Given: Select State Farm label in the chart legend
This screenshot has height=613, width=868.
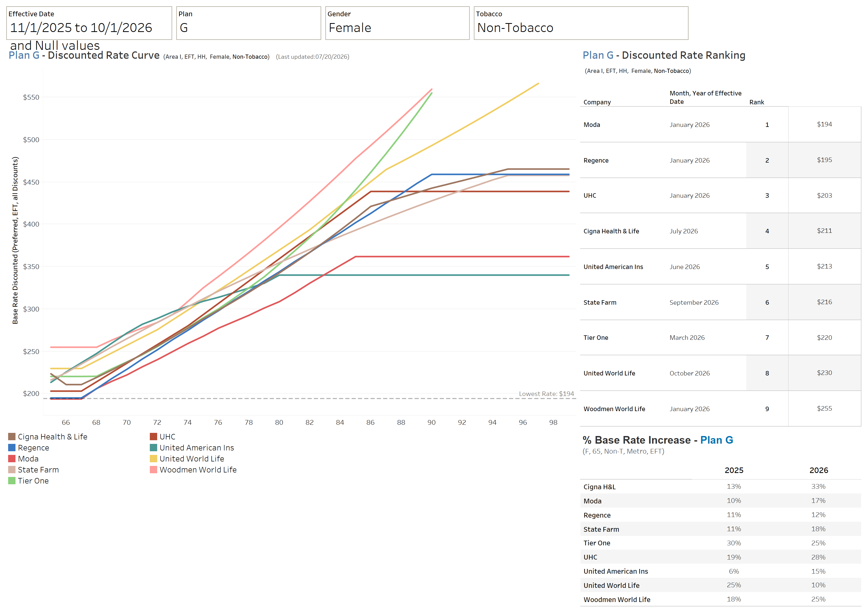Looking at the screenshot, I should pos(38,470).
